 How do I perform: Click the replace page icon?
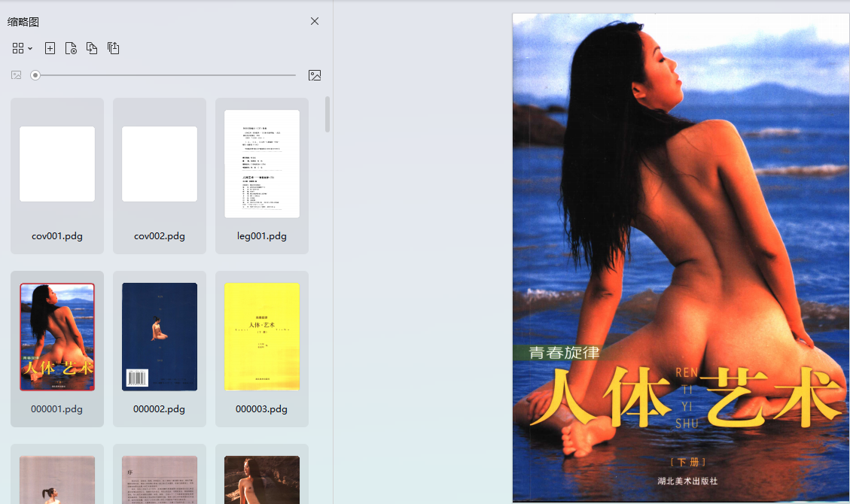(x=92, y=48)
